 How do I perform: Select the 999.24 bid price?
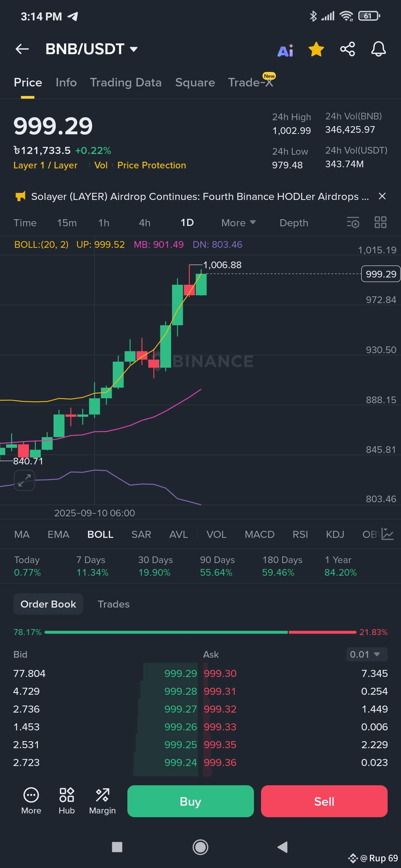180,762
